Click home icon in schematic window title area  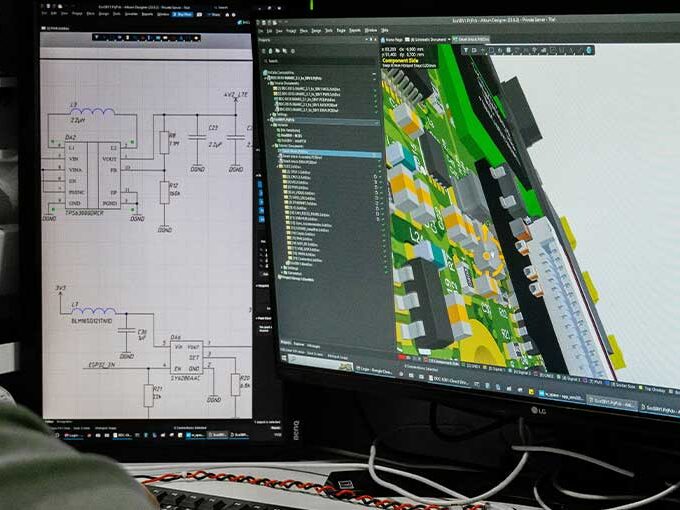227,15
